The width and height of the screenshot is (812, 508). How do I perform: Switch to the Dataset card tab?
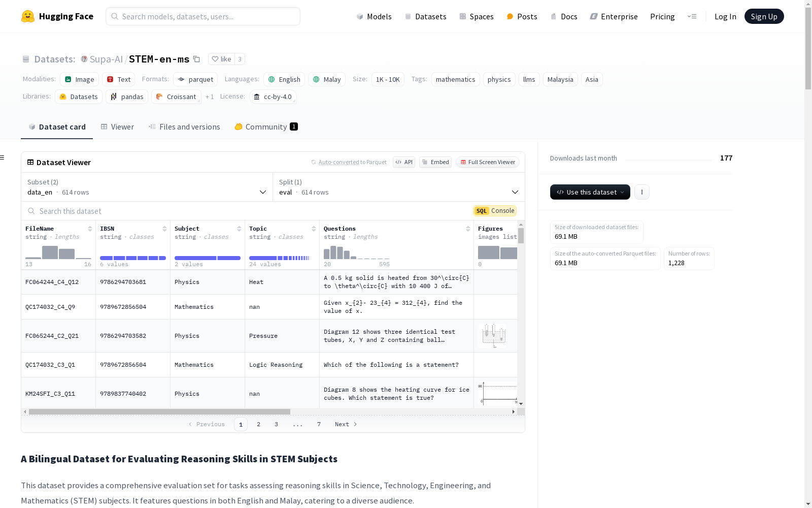pyautogui.click(x=57, y=127)
